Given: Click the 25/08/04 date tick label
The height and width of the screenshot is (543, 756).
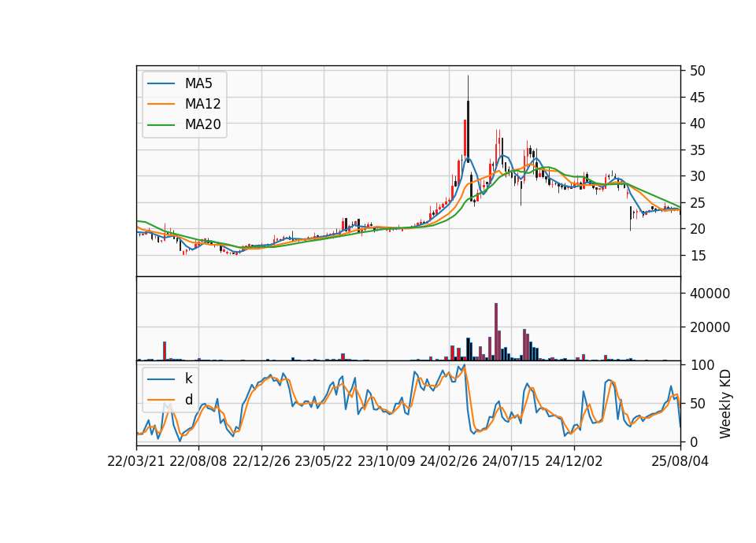Looking at the screenshot, I should pos(680,461).
